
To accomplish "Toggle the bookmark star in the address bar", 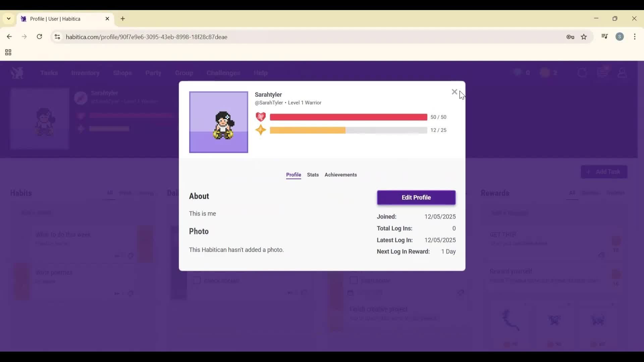I will (584, 37).
